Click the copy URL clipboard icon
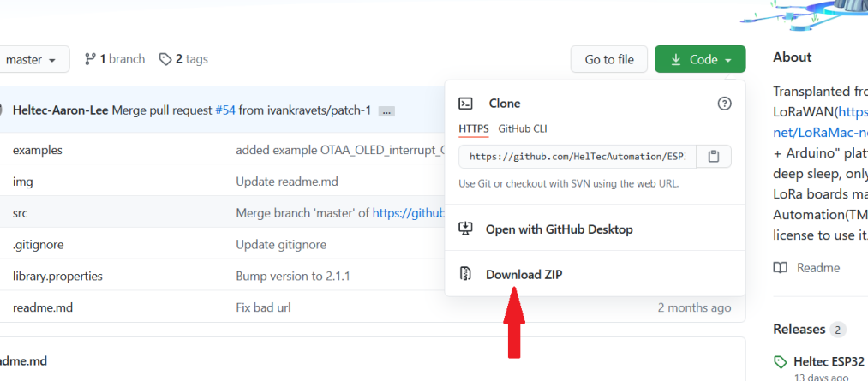The width and height of the screenshot is (868, 381). click(x=714, y=157)
